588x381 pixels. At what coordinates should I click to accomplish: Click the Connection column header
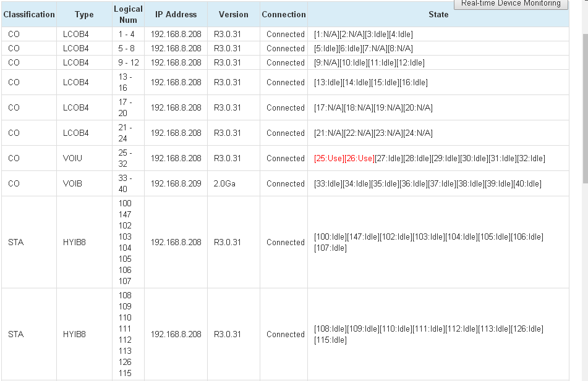(284, 14)
